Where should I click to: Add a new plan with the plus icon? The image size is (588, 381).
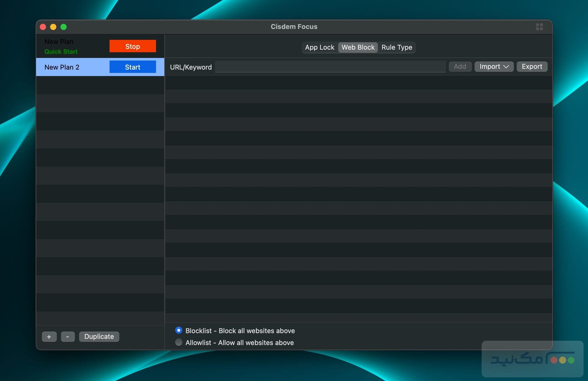(49, 337)
